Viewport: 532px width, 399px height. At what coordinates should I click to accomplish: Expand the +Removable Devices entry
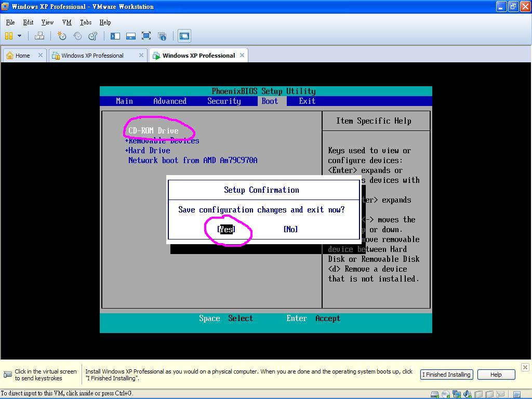(162, 140)
